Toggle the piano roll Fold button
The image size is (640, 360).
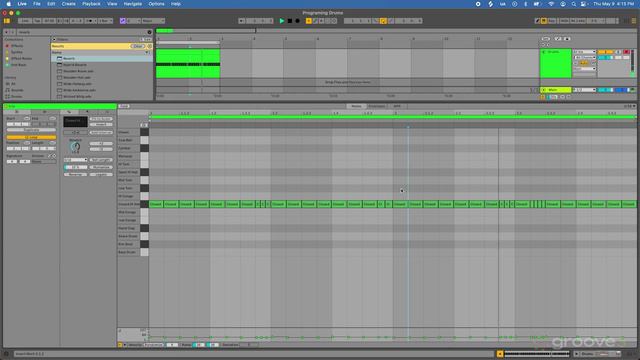(124, 106)
